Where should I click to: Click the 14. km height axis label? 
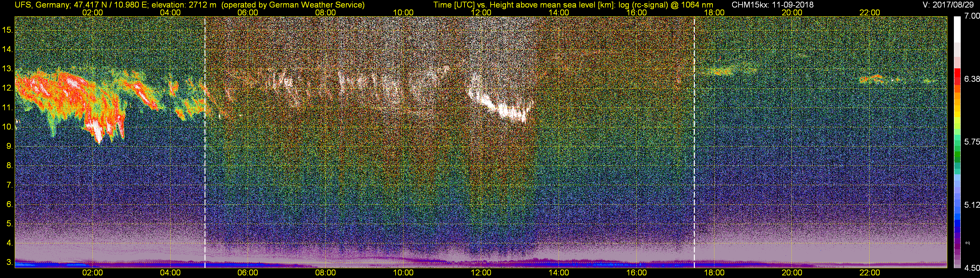coord(8,49)
